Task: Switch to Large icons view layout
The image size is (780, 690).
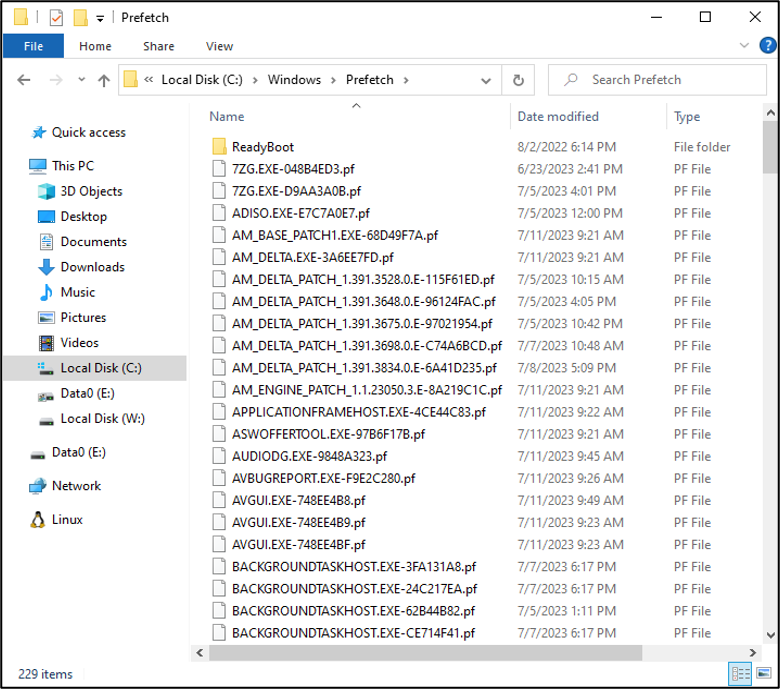Action: point(764,674)
